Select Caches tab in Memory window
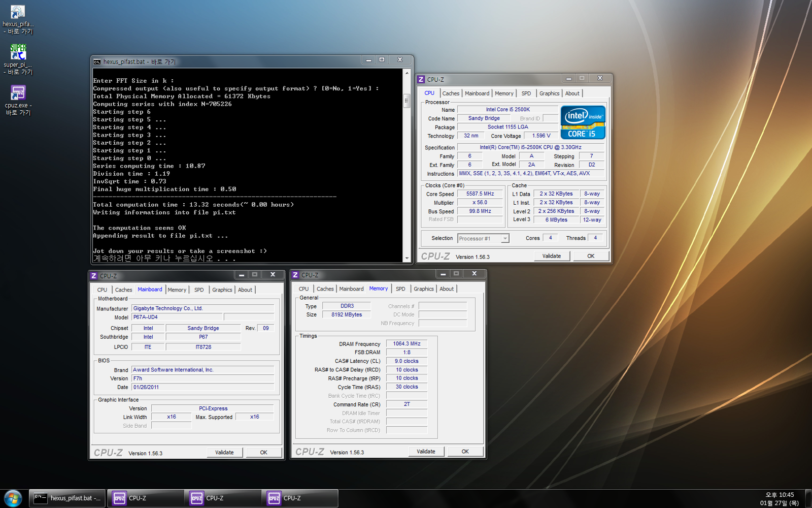The height and width of the screenshot is (508, 812). [325, 289]
